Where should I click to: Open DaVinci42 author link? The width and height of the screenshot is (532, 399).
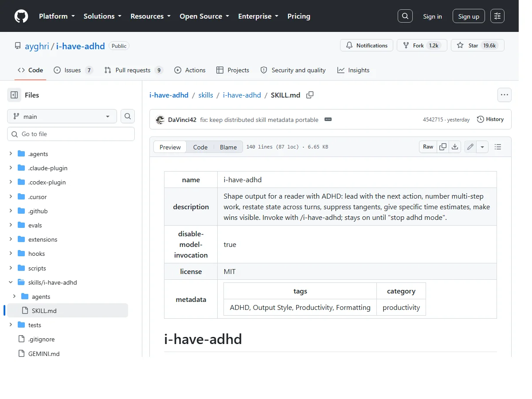(x=182, y=120)
